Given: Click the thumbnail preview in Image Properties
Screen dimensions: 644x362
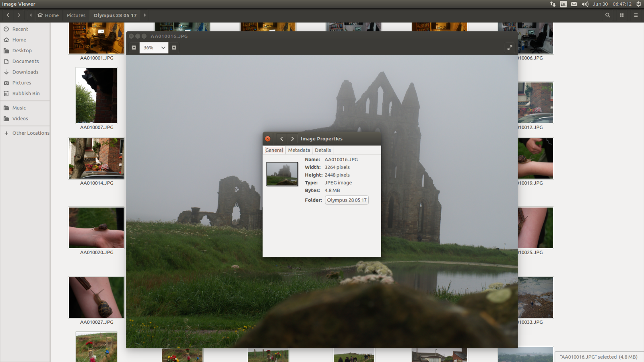Looking at the screenshot, I should [282, 174].
